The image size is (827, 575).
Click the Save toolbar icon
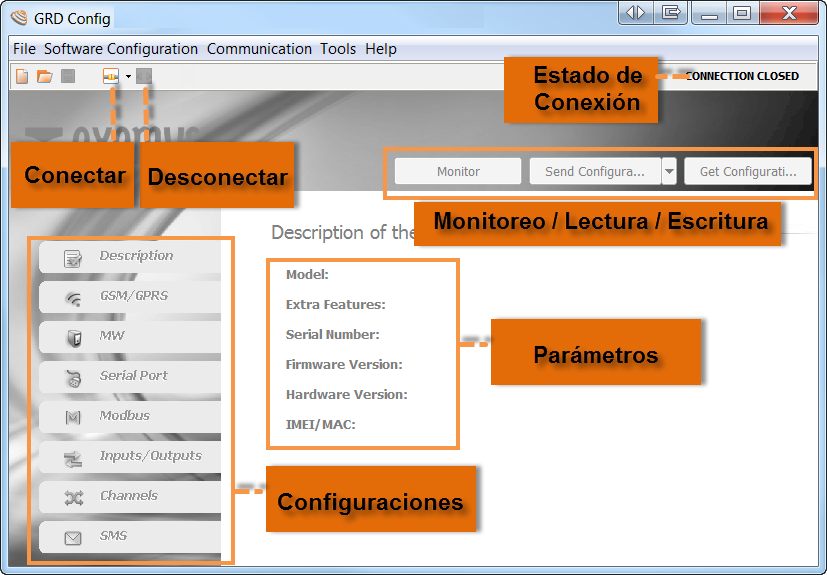(68, 76)
